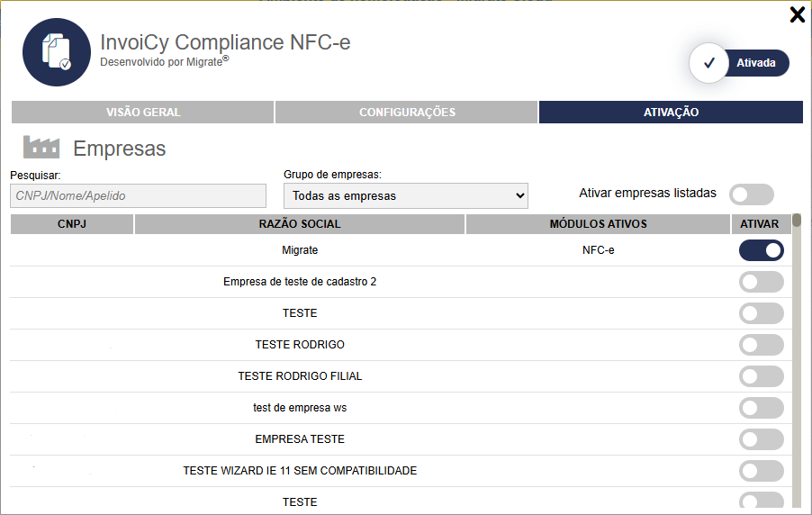Screen dimensions: 812x515
Task: Switch to the Visão Geral tab
Action: click(x=143, y=113)
